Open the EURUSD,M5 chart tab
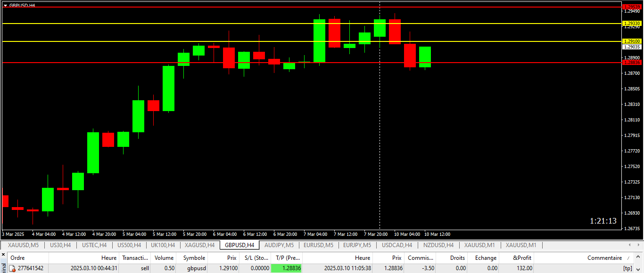 click(319, 245)
